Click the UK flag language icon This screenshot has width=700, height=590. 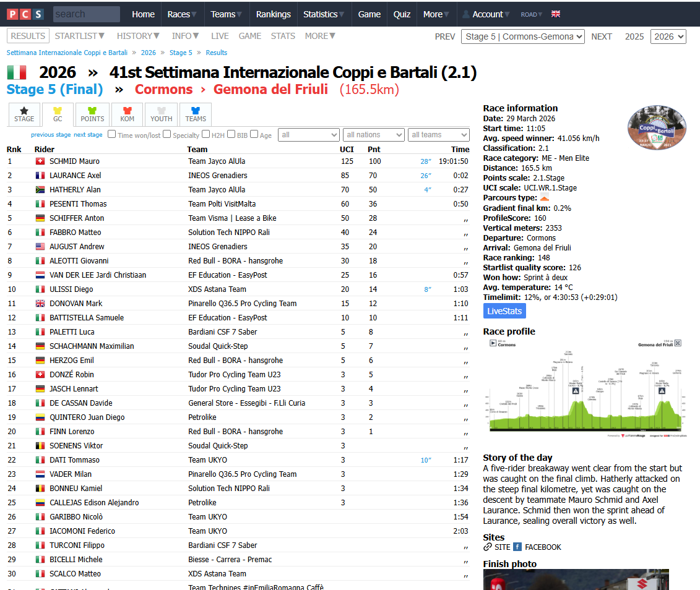click(556, 14)
